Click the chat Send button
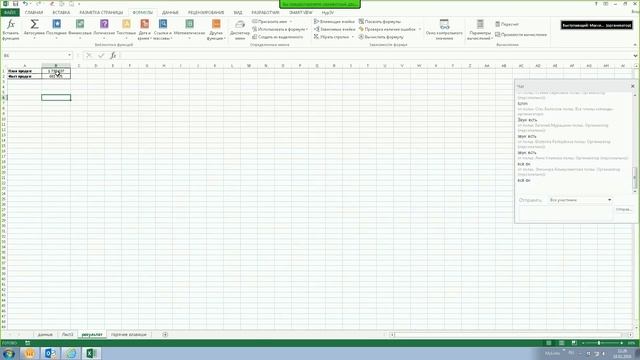The image size is (640, 360). point(624,209)
